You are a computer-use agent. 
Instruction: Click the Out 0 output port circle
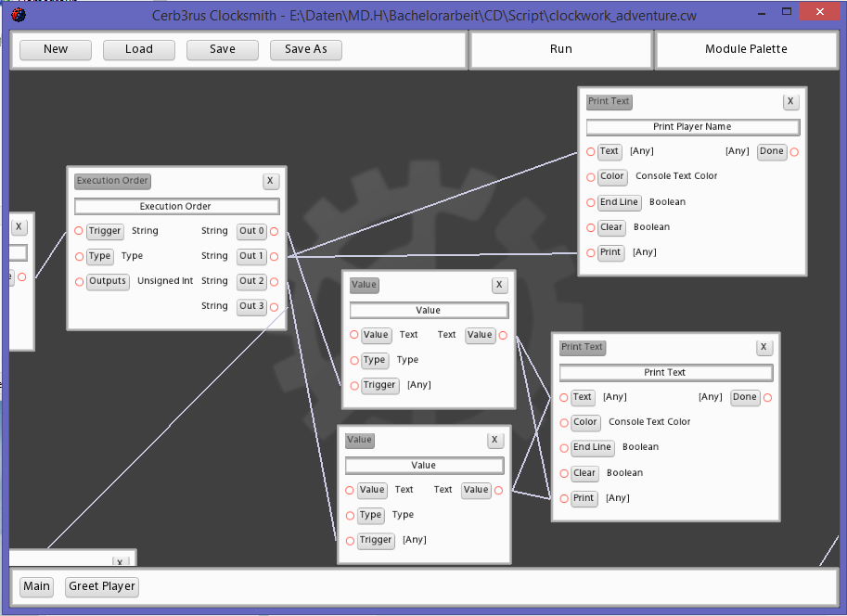[x=274, y=231]
